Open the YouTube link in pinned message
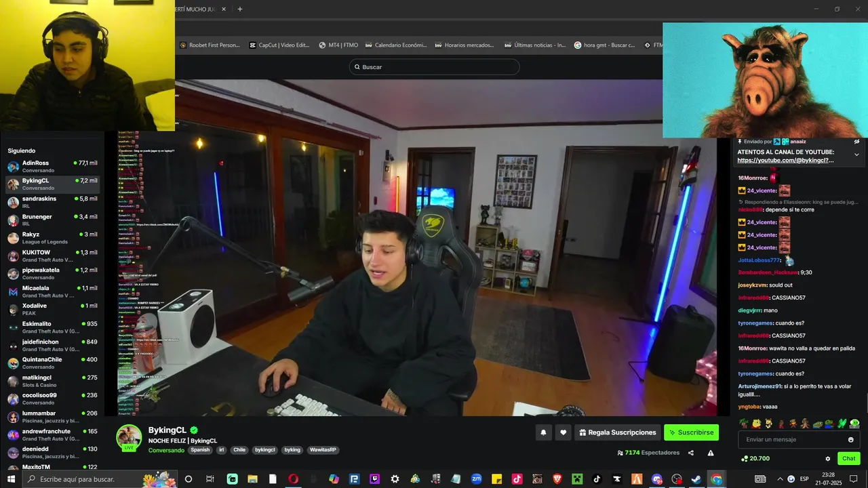Screen dimensions: 868x488 point(785,160)
